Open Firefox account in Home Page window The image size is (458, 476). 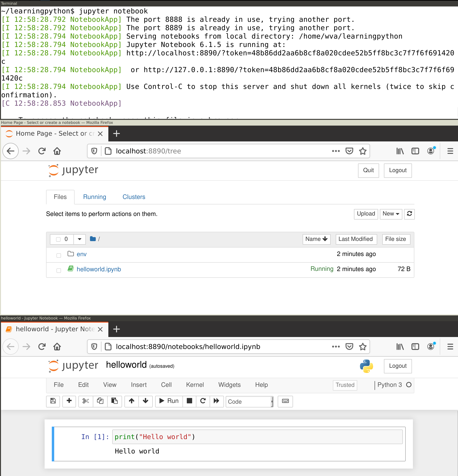[431, 151]
